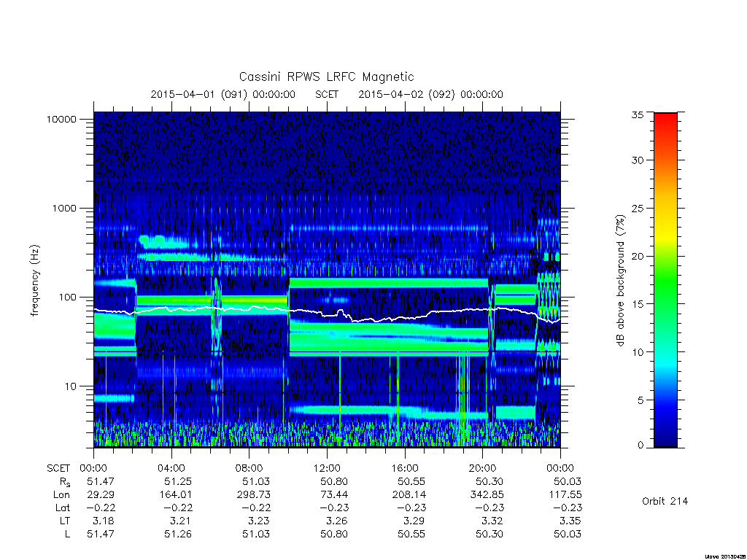Click the Lon value 117.55
The image size is (747, 560).
(565, 495)
